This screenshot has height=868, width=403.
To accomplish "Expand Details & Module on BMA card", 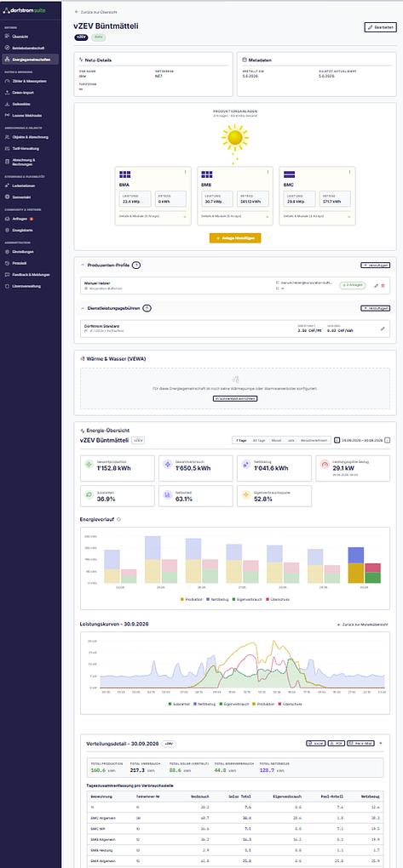I will click(x=153, y=218).
